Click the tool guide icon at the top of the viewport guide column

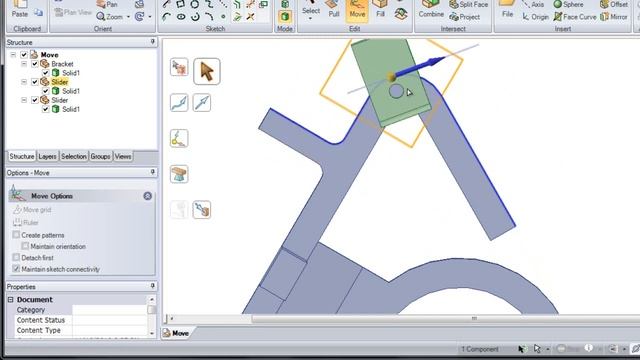point(179,67)
